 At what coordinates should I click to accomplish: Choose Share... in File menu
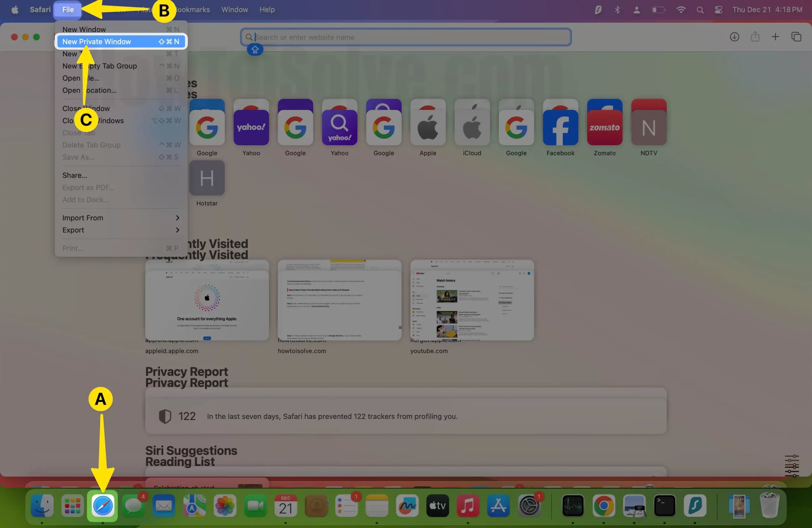(121, 175)
